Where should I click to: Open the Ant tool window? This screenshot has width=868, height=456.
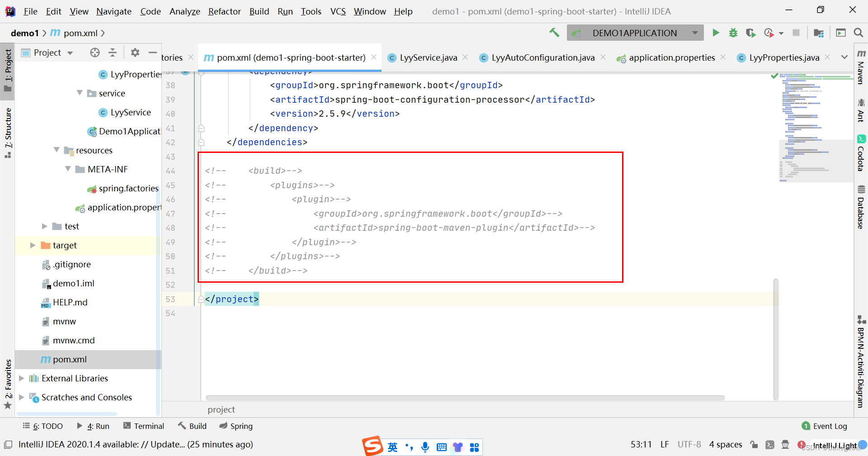coord(861,110)
